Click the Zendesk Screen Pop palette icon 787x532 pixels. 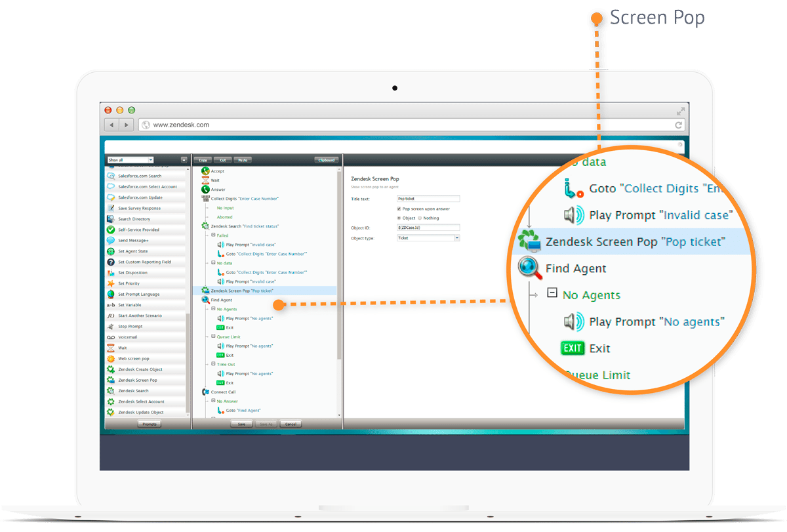[x=111, y=380]
